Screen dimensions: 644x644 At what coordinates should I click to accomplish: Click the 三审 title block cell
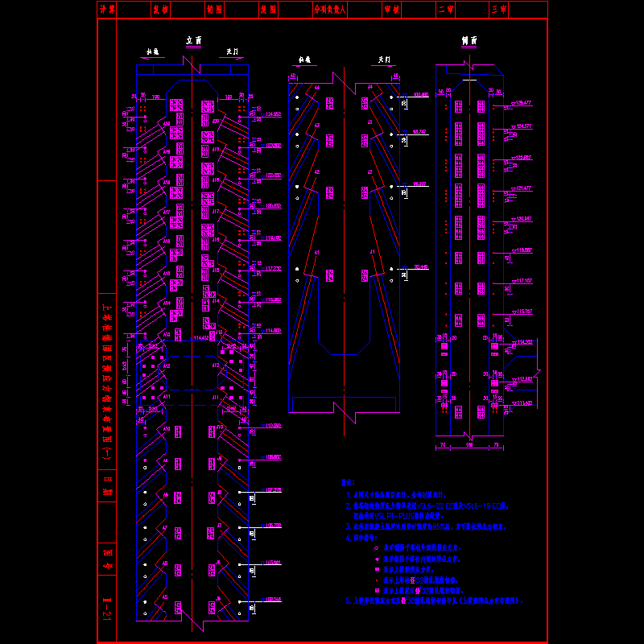pos(499,10)
